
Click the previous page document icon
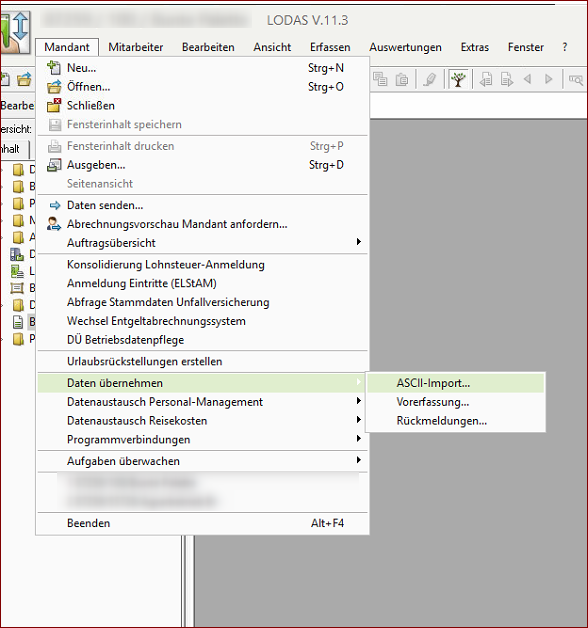click(485, 79)
